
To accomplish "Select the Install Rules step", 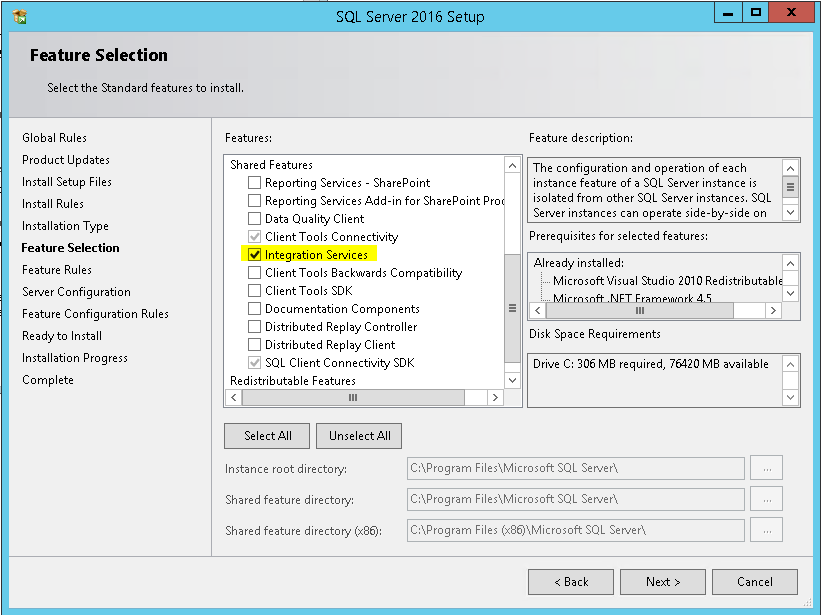I will pyautogui.click(x=53, y=204).
